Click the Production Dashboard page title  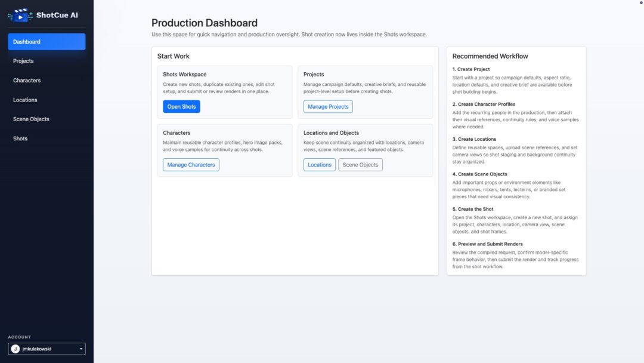[205, 23]
